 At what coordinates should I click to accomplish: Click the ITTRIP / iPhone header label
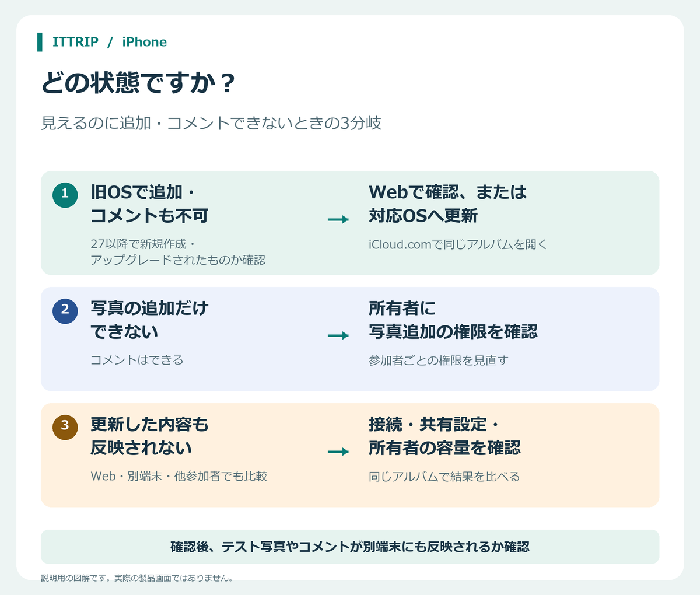(110, 42)
